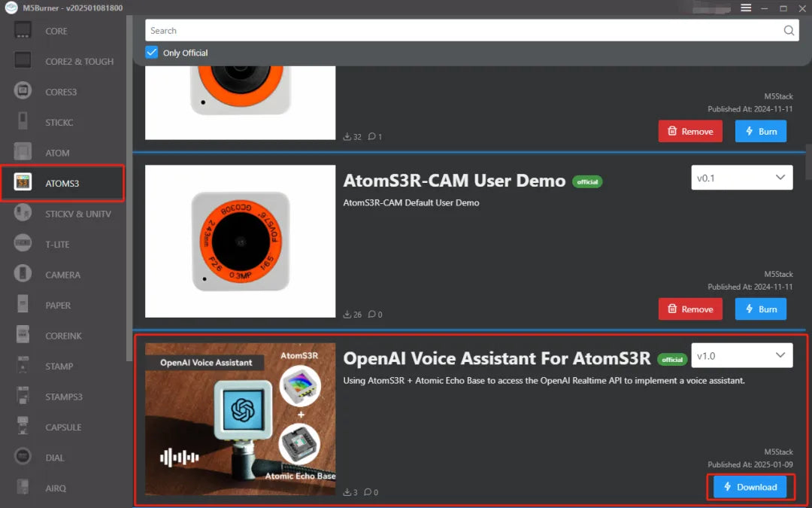The width and height of the screenshot is (812, 508).
Task: Select the CAPSULE device icon
Action: coord(23,426)
